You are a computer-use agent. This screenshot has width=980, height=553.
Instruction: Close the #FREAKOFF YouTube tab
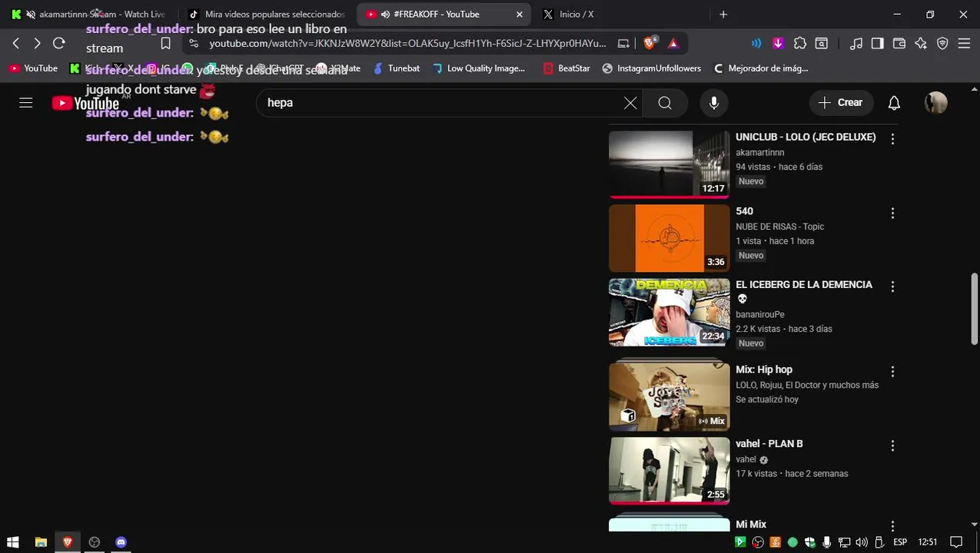[520, 14]
